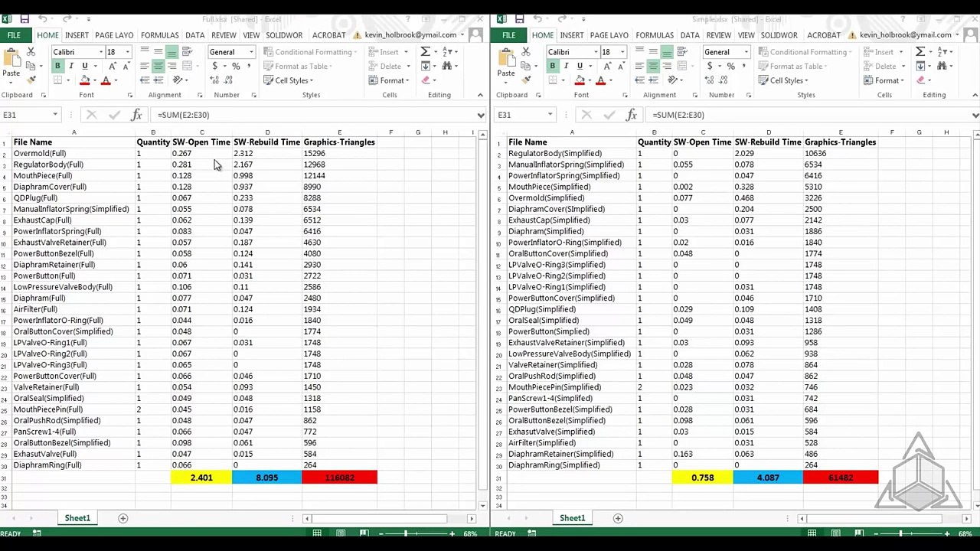980x551 pixels.
Task: Collapse the ribbon in Full.xlsx window
Action: click(x=480, y=95)
